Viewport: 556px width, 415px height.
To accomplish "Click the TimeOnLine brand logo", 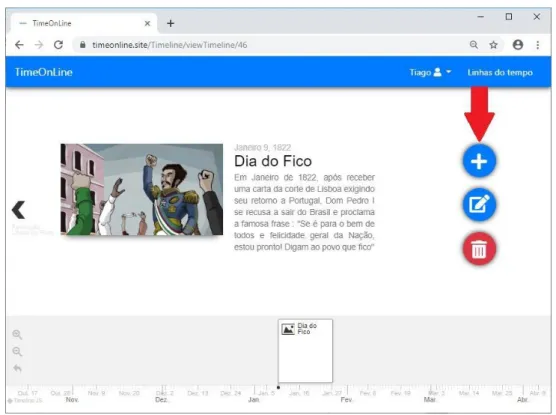I will (44, 72).
